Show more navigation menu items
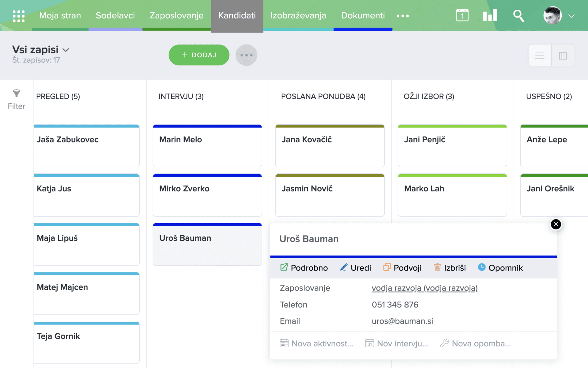588x368 pixels. [403, 16]
